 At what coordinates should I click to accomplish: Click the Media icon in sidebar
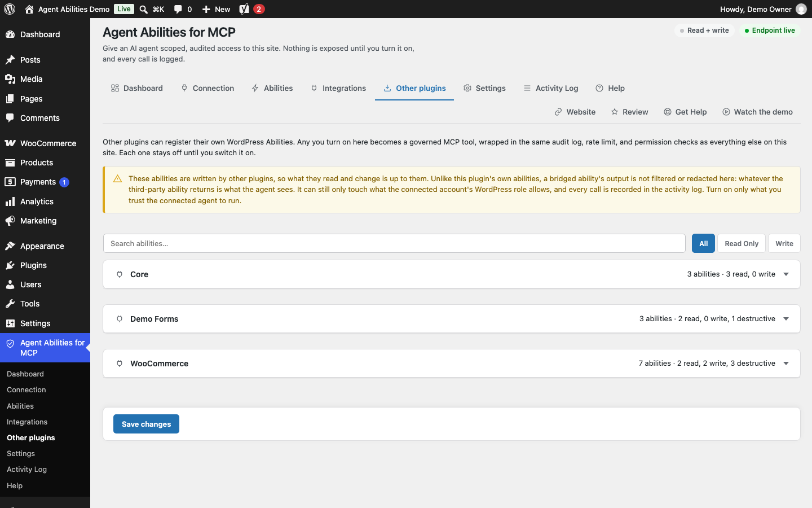(10, 79)
